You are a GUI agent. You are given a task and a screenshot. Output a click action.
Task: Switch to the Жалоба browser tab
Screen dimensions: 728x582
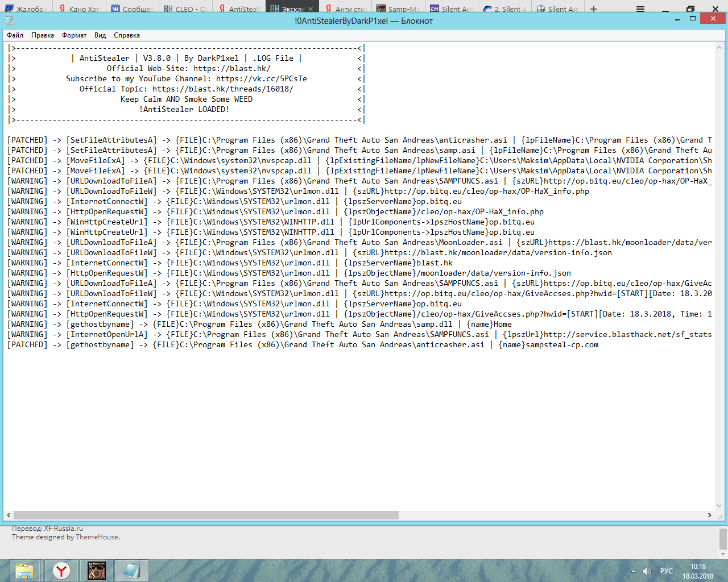[x=27, y=9]
